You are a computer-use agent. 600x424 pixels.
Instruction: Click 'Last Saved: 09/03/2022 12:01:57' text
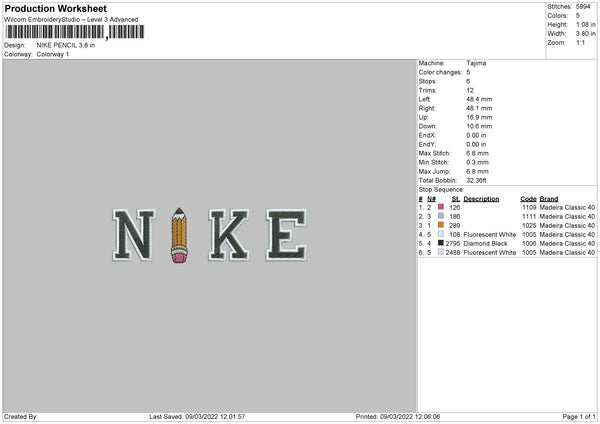click(x=197, y=416)
